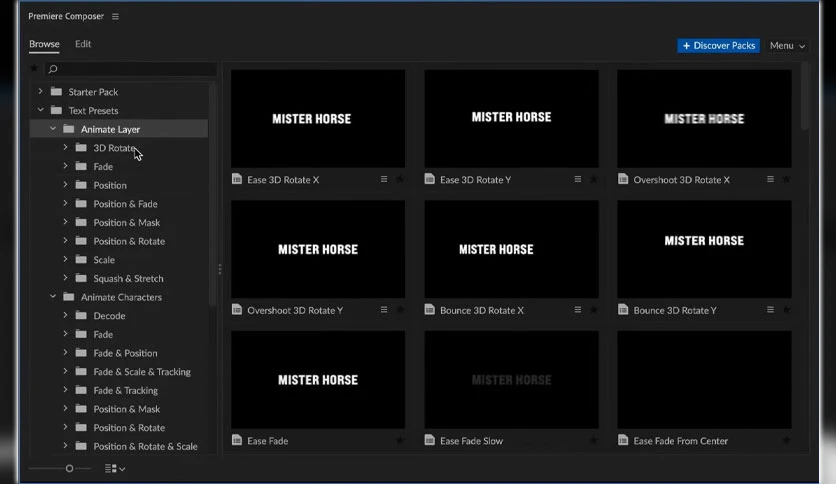This screenshot has width=836, height=484.
Task: Select the Ease 3D Rotate X thumbnail
Action: tap(318, 118)
